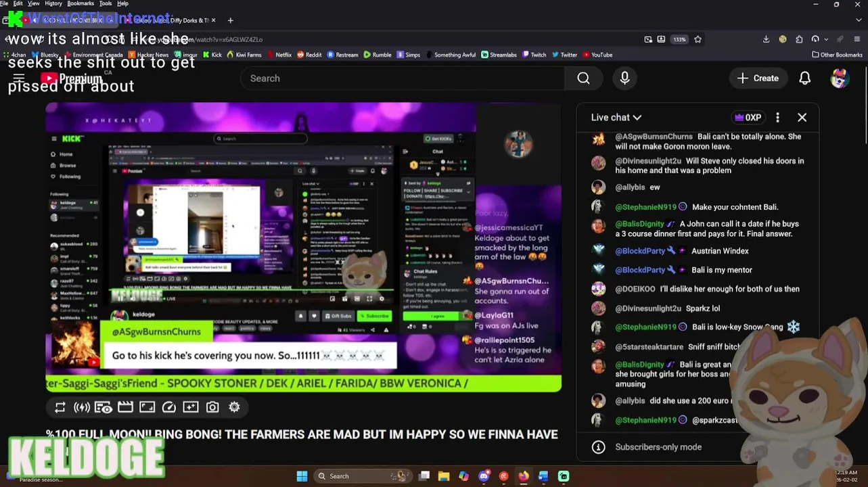Close the live chat panel
This screenshot has width=868, height=487.
[x=802, y=118]
